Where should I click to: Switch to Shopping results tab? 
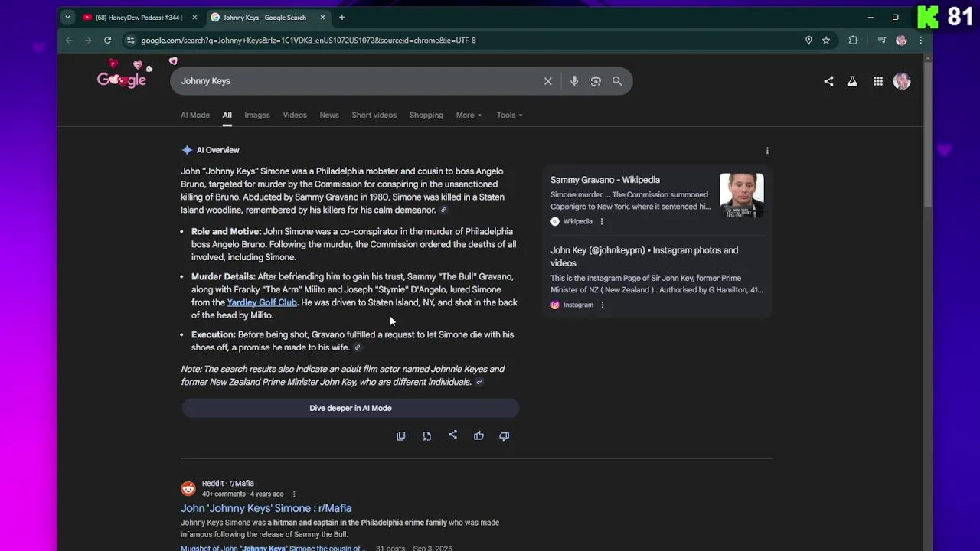tap(426, 115)
